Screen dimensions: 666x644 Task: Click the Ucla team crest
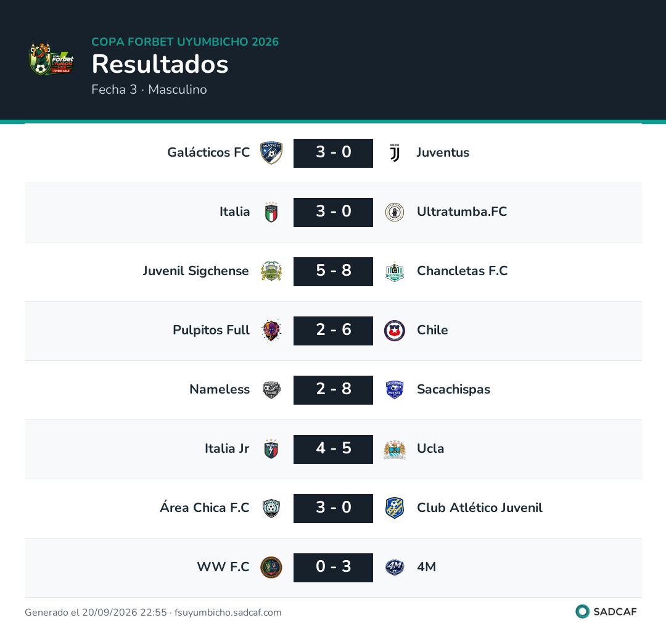(395, 449)
